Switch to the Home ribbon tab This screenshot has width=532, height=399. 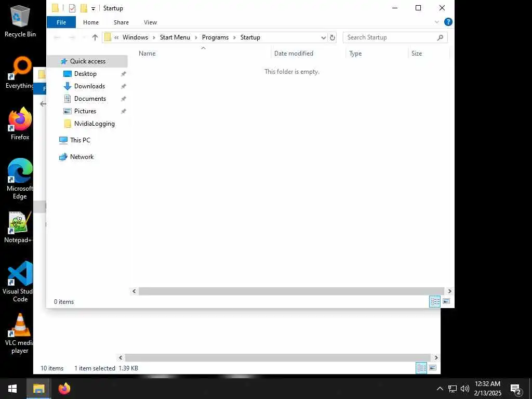pyautogui.click(x=91, y=22)
